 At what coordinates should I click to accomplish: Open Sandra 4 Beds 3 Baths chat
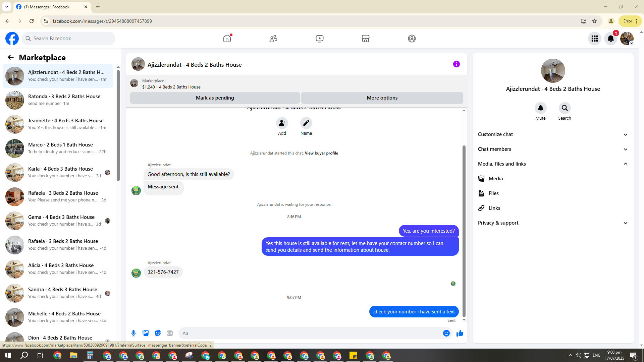coord(58,293)
